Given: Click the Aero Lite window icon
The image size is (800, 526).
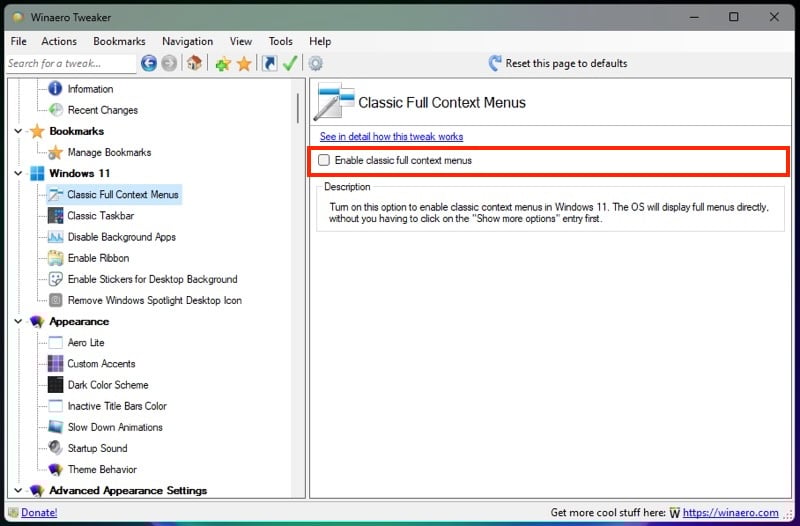Looking at the screenshot, I should coord(55,342).
